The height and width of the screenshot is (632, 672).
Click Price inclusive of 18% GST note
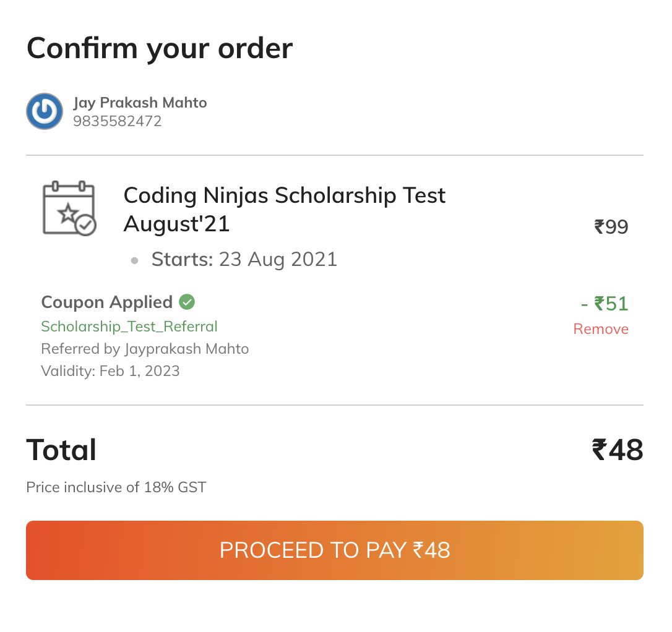pyautogui.click(x=116, y=487)
